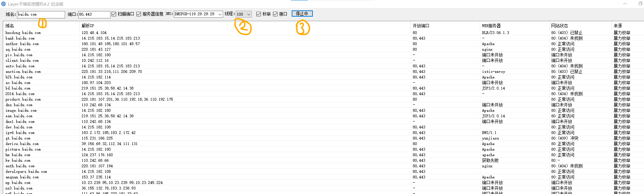Focus the 域名 input field with baidu.com
This screenshot has width=644, height=194.
(41, 15)
